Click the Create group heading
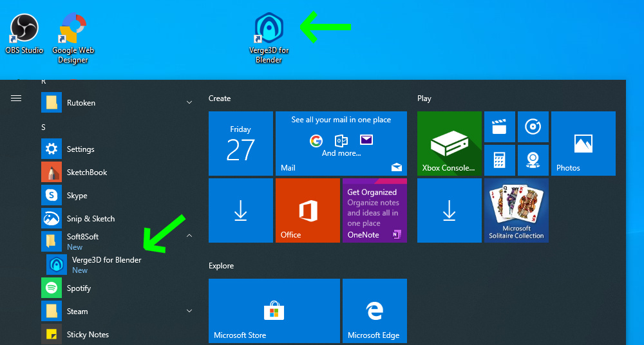Viewport: 644px width, 345px height. (220, 98)
